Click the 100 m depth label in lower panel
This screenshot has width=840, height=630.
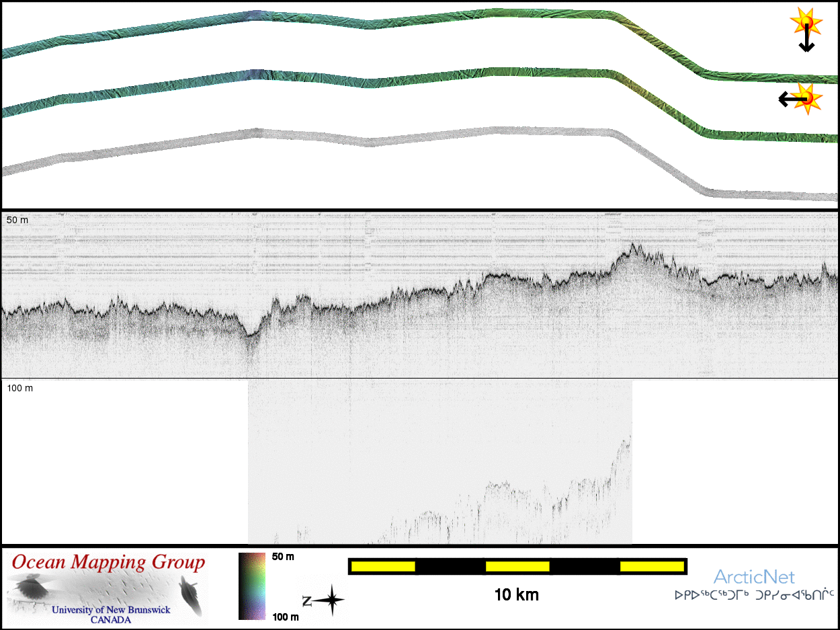pos(19,388)
